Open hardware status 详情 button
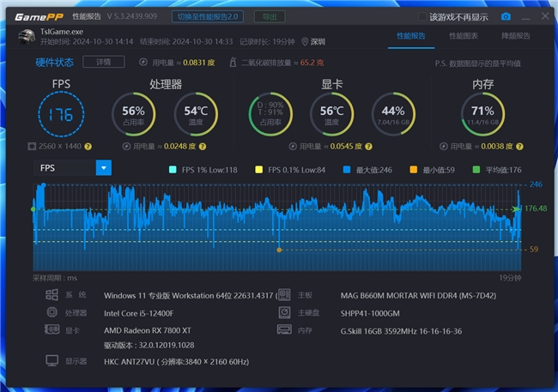The width and height of the screenshot is (558, 392). 104,62
